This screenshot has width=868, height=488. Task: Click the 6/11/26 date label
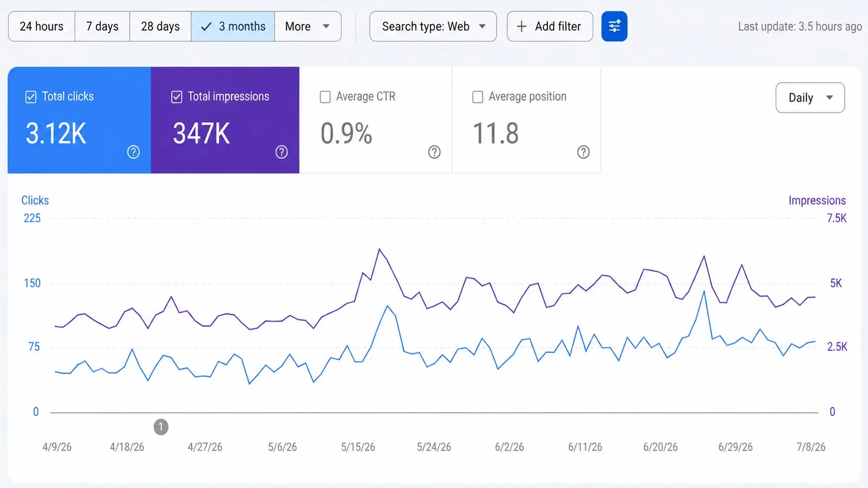(585, 447)
